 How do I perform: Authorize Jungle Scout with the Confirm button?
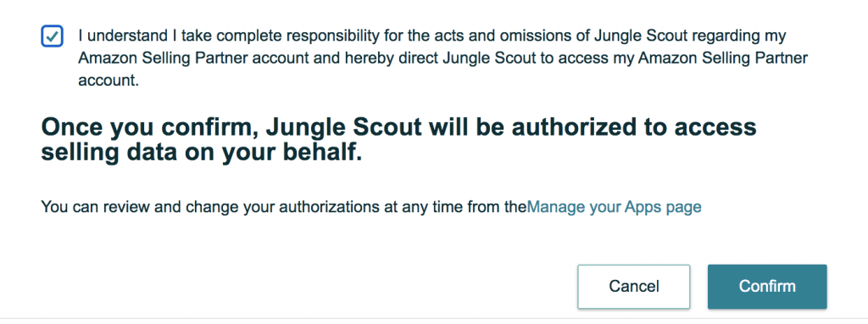[x=766, y=287]
